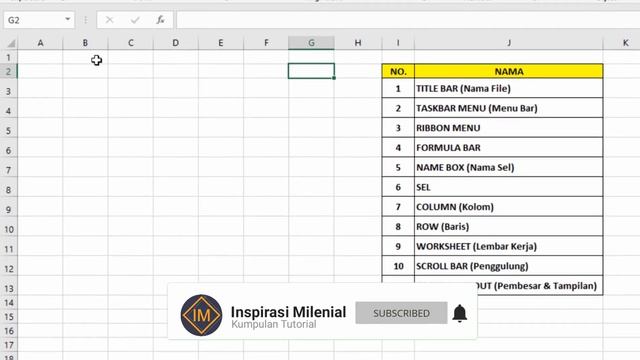The height and width of the screenshot is (360, 640).
Task: Select column A header
Action: point(40,43)
